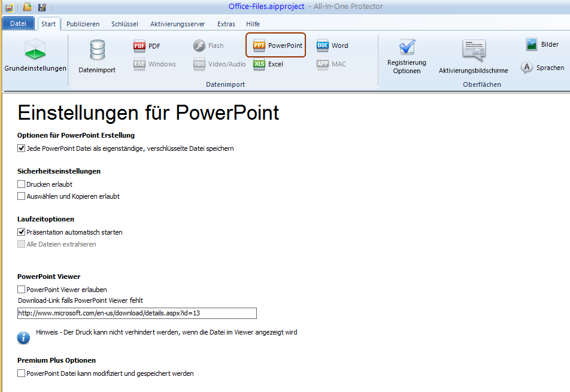Switch to the Aktivierungsserver tab
The height and width of the screenshot is (392, 570).
(177, 24)
